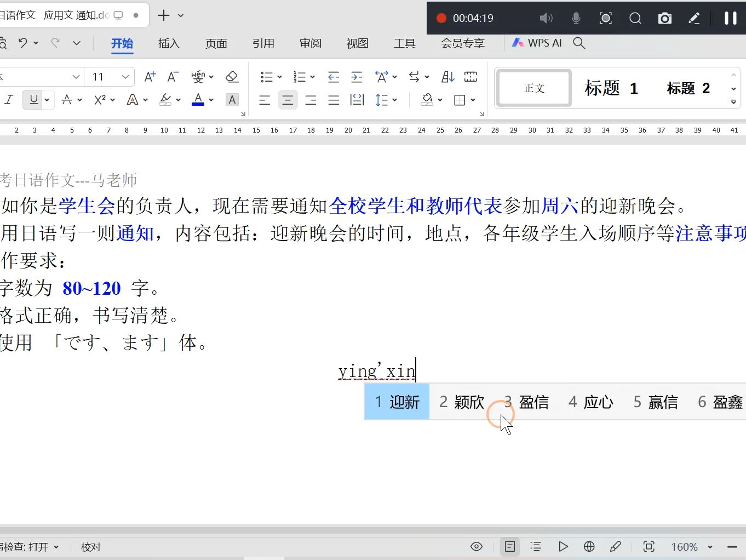The width and height of the screenshot is (746, 560).
Task: Justify paragraph text
Action: (334, 100)
